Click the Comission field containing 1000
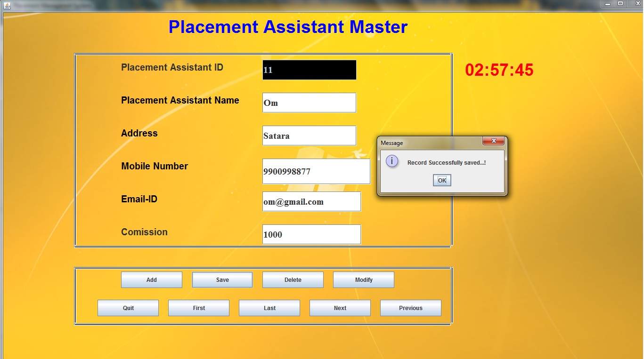644x359 pixels. click(311, 234)
